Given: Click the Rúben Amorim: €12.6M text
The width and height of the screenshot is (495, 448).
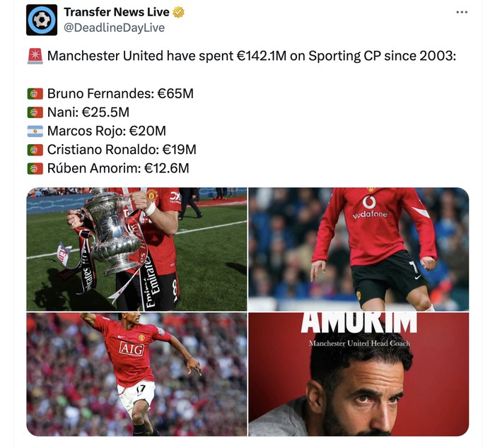Looking at the screenshot, I should pos(118,168).
